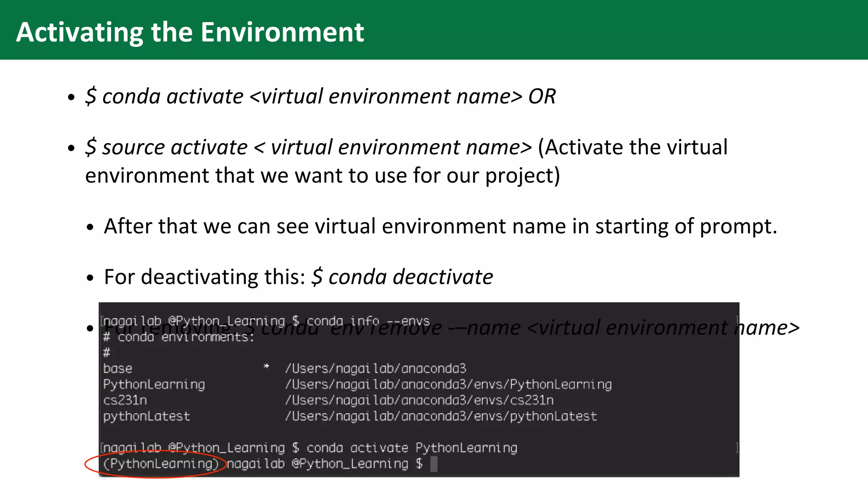Click the 'conda info --envs' command in terminal
Screen dimensions: 868x488
(368, 321)
